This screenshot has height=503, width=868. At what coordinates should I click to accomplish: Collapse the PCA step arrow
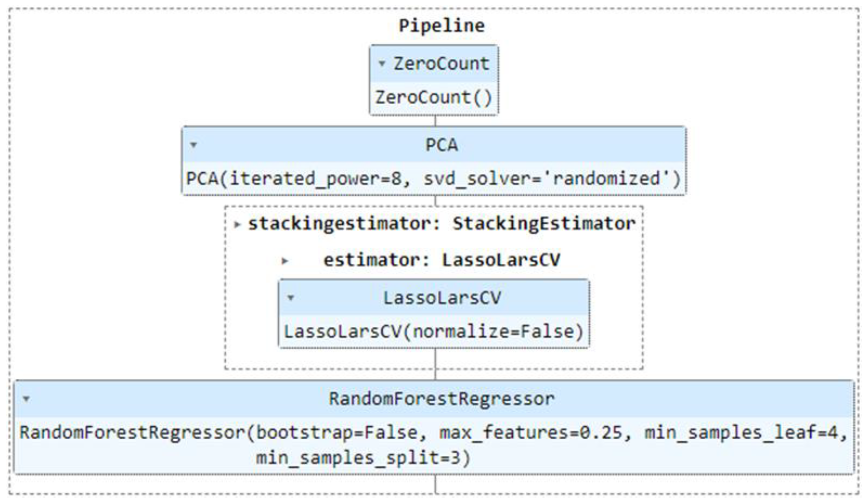click(193, 145)
